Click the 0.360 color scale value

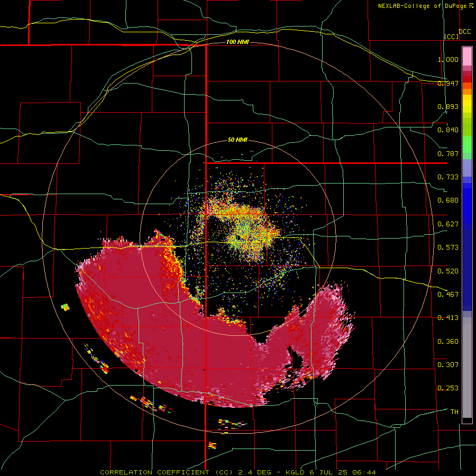pyautogui.click(x=448, y=341)
